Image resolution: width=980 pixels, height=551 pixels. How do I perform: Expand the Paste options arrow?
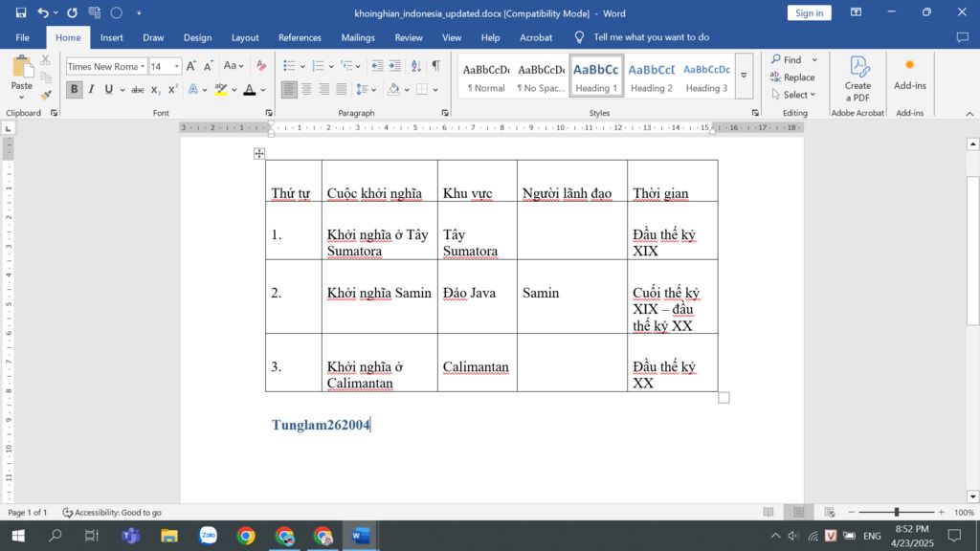[21, 99]
